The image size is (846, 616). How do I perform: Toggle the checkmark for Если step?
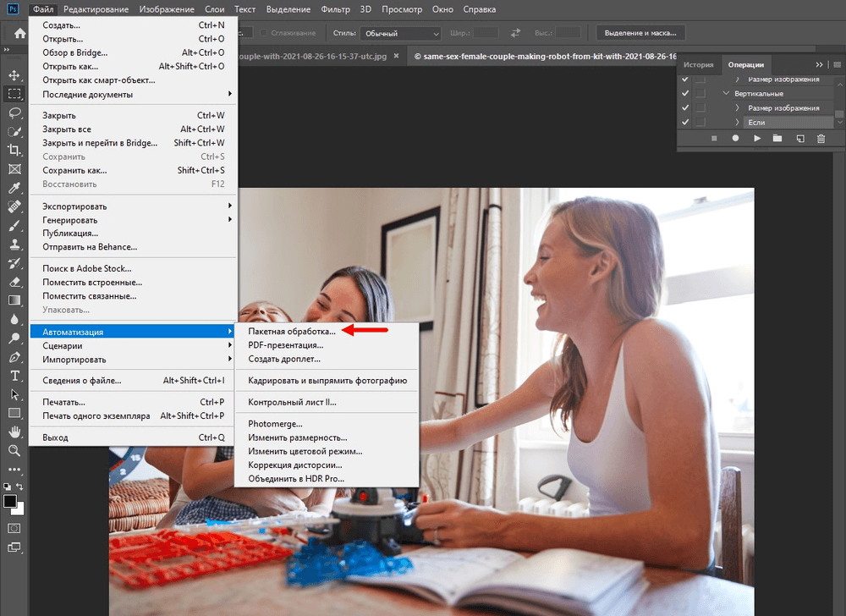685,123
